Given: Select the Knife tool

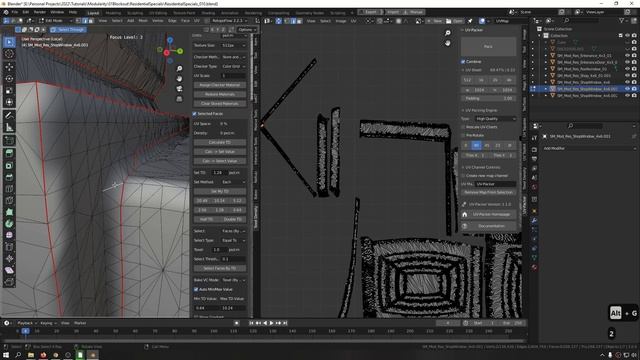Looking at the screenshot, I should [9, 200].
